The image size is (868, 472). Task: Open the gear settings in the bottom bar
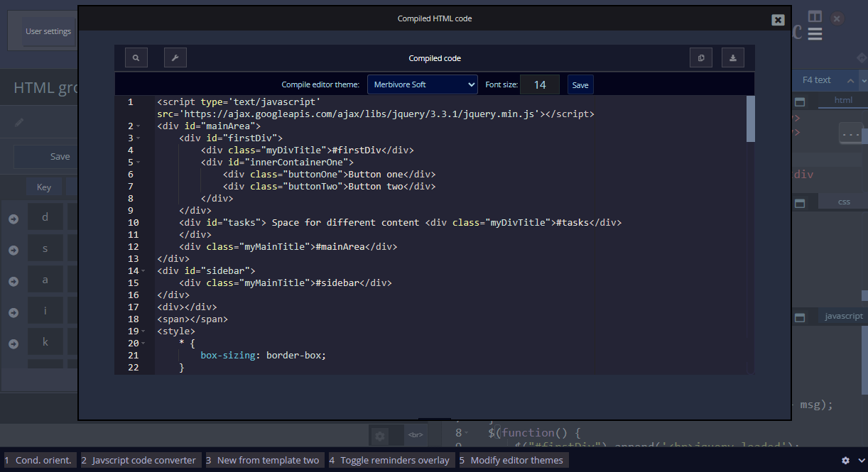click(x=845, y=461)
